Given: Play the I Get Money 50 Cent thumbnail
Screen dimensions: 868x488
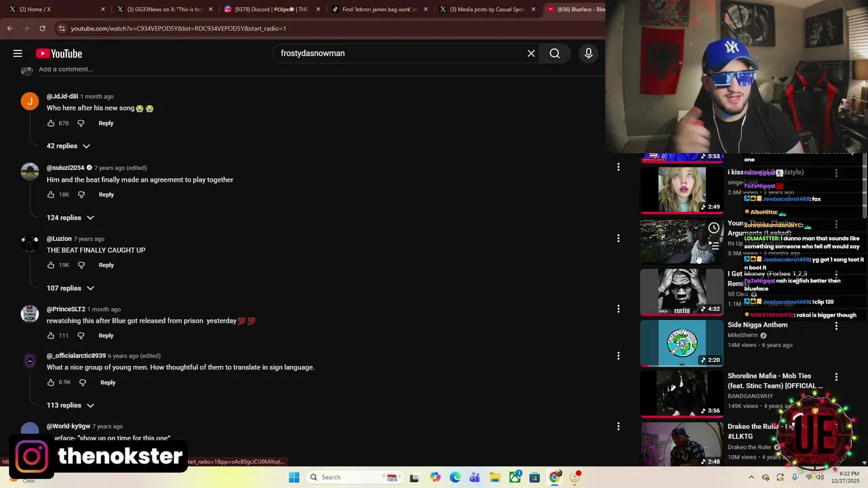Looking at the screenshot, I should coord(682,292).
